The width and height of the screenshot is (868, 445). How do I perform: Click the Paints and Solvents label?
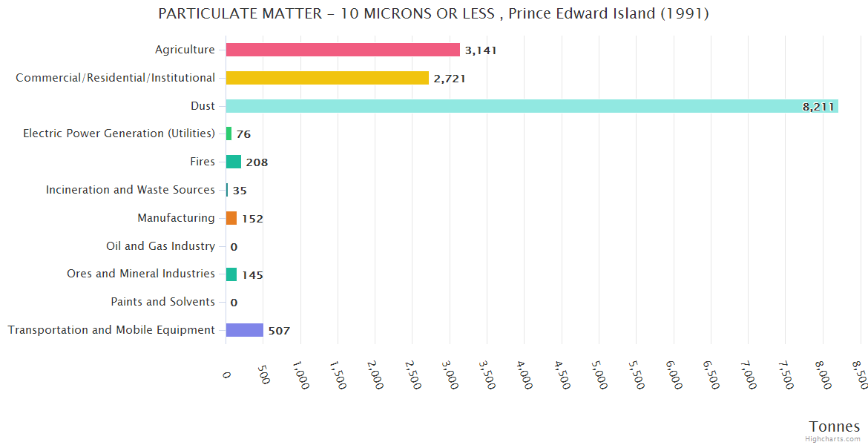[162, 302]
